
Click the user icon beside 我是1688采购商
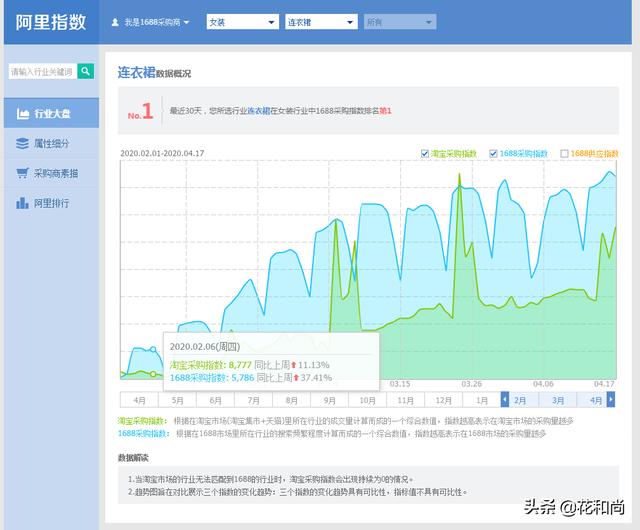(115, 21)
